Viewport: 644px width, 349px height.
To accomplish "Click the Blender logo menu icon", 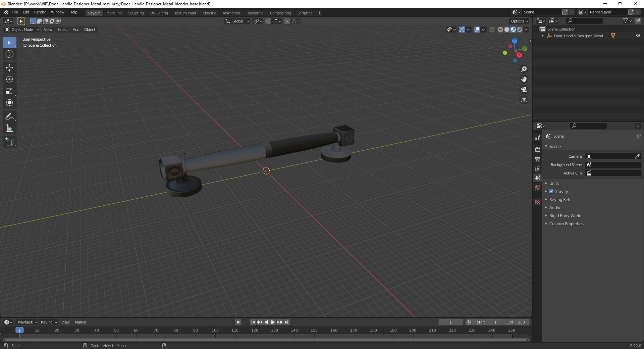I will [x=6, y=12].
